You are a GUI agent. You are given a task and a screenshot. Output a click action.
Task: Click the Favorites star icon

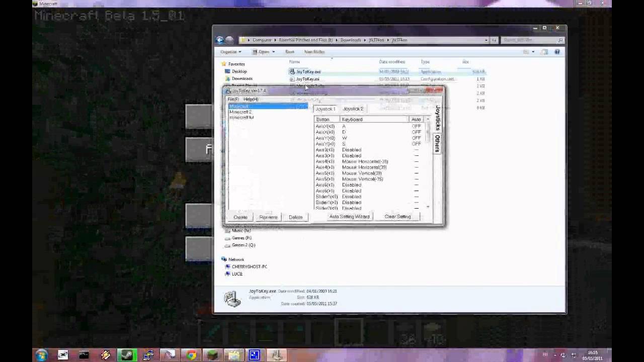[224, 64]
